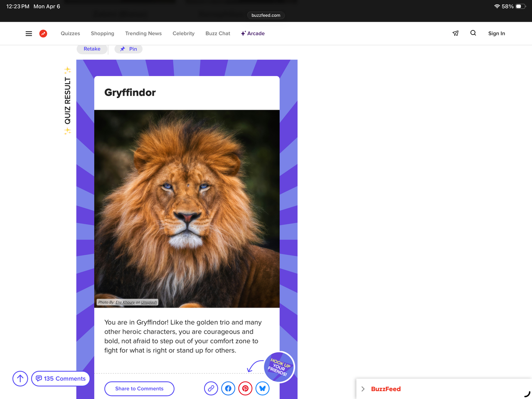Click Share to Comments button
The height and width of the screenshot is (399, 532).
point(139,389)
